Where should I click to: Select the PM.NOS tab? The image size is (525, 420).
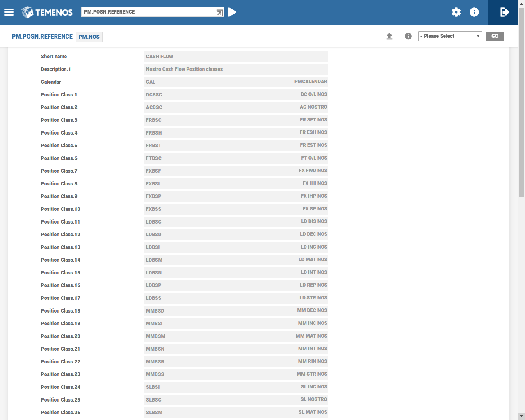coord(89,37)
